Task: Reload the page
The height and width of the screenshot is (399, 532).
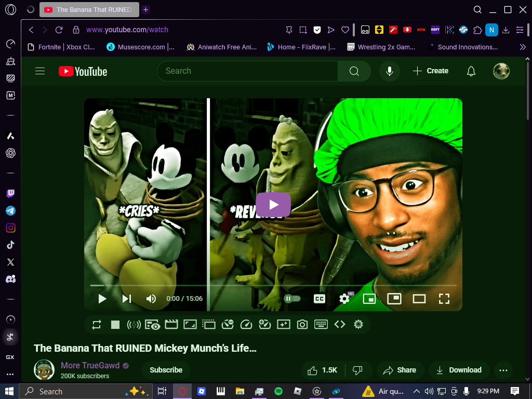Action: click(x=59, y=30)
